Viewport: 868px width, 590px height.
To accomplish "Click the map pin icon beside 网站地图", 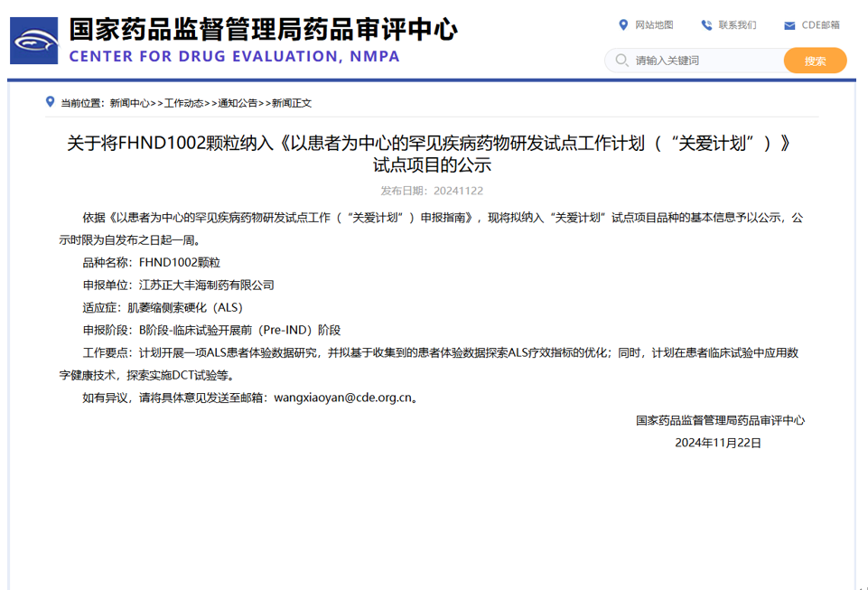I will click(623, 24).
